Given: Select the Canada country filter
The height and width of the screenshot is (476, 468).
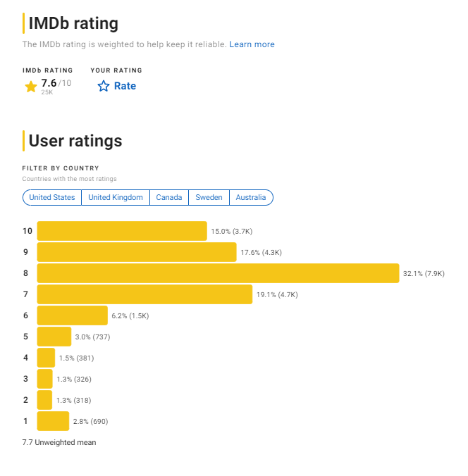Looking at the screenshot, I should [169, 197].
